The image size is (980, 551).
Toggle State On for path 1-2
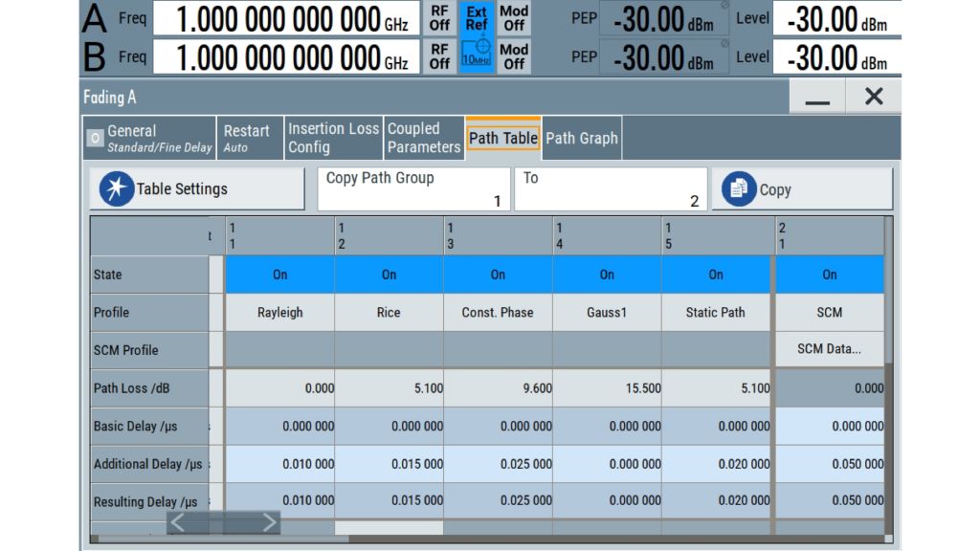click(389, 275)
